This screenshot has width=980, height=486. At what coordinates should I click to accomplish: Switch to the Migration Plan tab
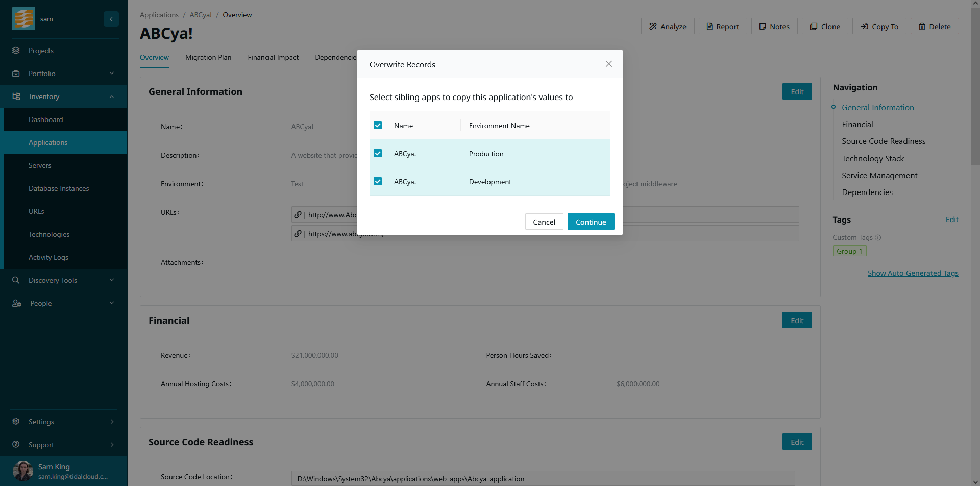(x=208, y=57)
